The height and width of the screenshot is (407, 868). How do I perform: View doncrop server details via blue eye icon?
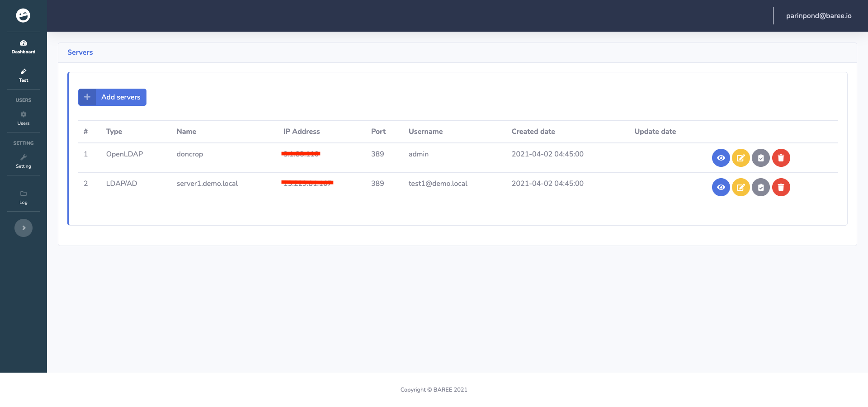(x=721, y=158)
